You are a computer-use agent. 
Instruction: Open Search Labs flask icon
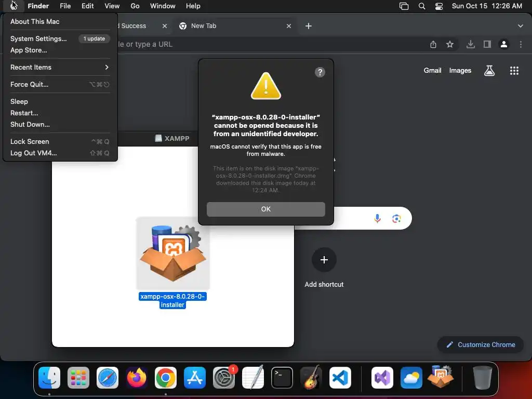pyautogui.click(x=489, y=71)
